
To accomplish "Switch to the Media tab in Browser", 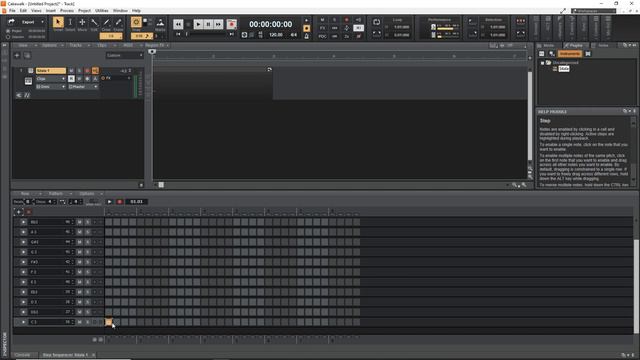I will point(548,45).
